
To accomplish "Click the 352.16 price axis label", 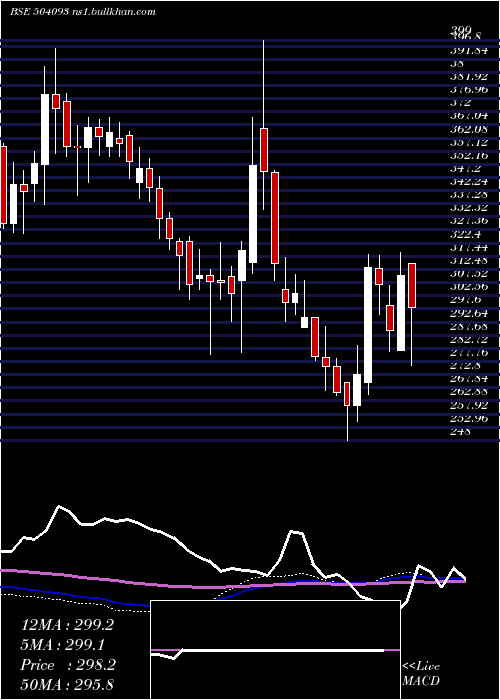I will [469, 155].
